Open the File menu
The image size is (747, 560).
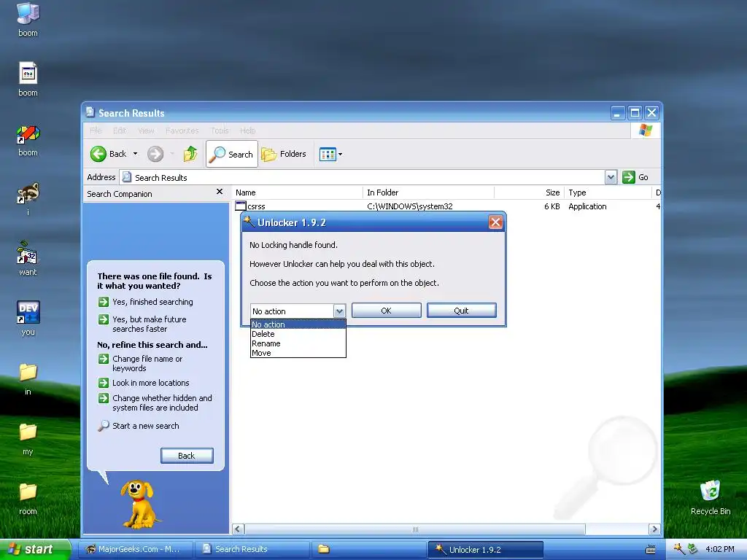pyautogui.click(x=96, y=131)
